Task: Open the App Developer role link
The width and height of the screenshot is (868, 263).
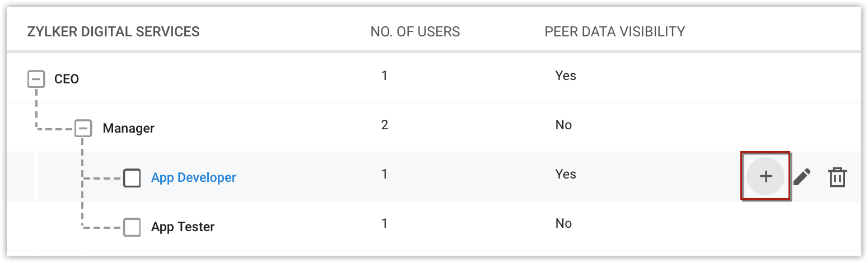Action: point(194,178)
